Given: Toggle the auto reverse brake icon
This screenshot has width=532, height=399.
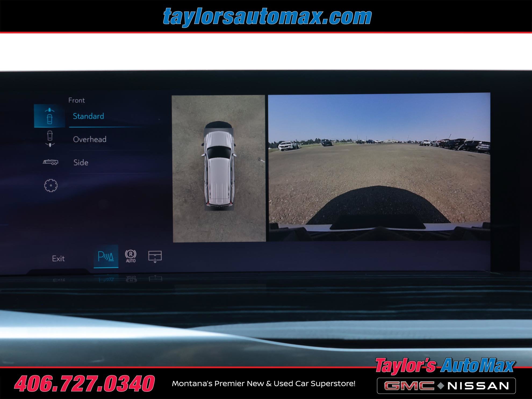Looking at the screenshot, I should [x=131, y=256].
